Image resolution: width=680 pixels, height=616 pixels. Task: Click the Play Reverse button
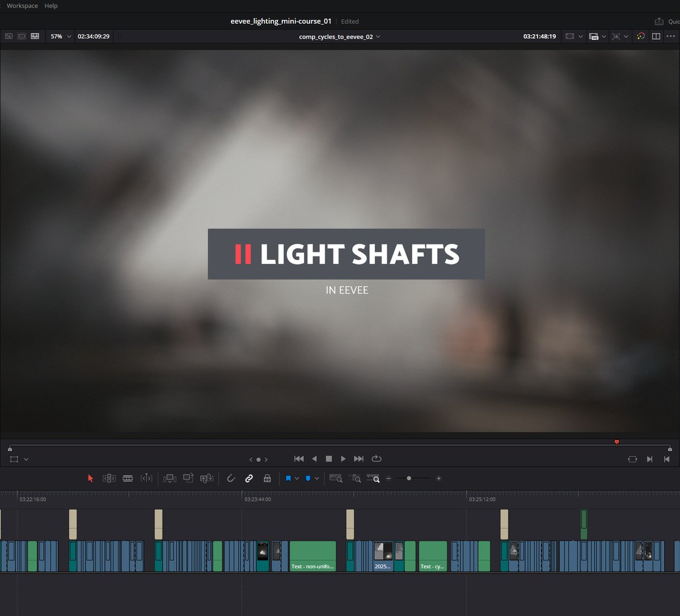[314, 458]
